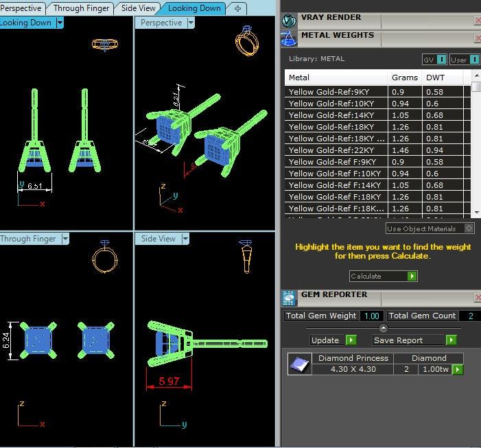
Task: Click the Update button
Action: pyautogui.click(x=333, y=340)
